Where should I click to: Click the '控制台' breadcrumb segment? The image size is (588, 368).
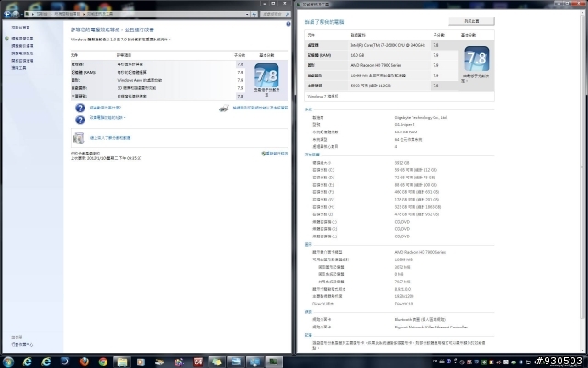click(x=41, y=14)
